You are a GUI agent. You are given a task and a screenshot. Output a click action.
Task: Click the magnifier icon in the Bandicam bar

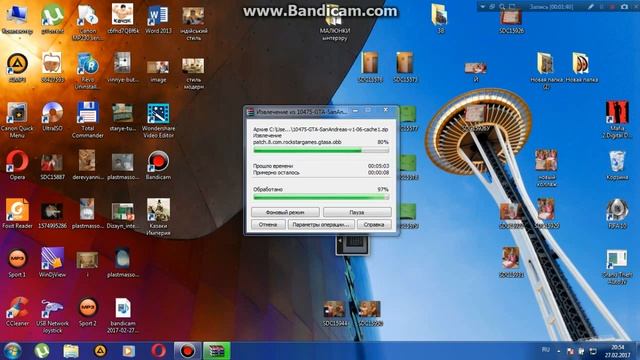(x=502, y=7)
